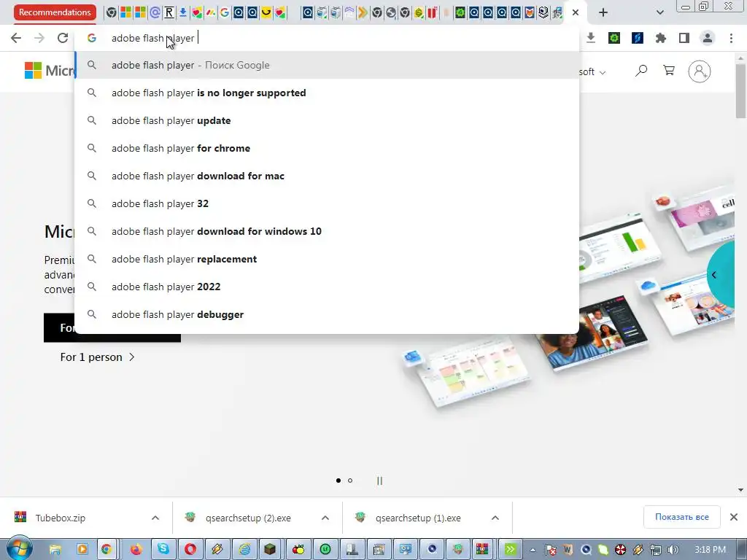Open the Chrome three-dot menu
The width and height of the screenshot is (747, 560).
(x=731, y=38)
